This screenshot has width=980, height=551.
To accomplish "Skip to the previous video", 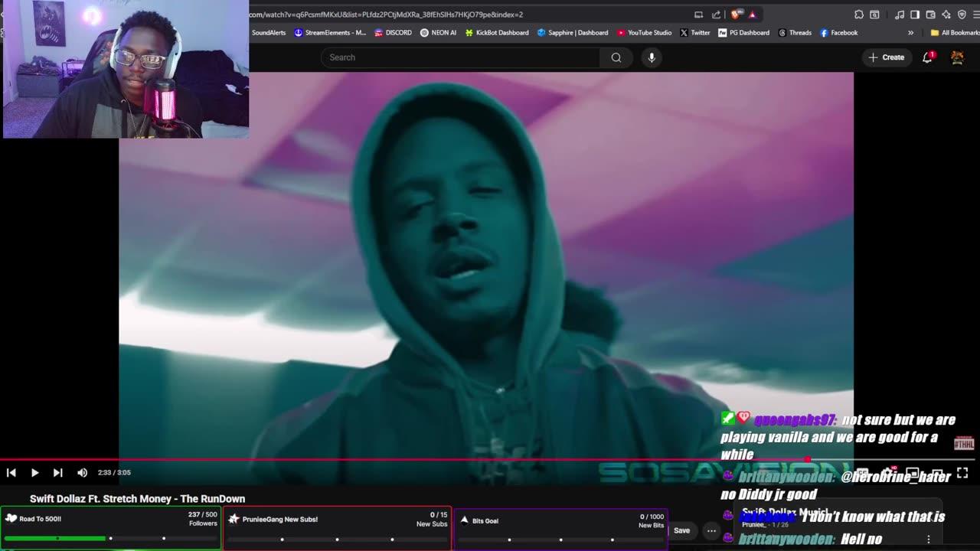I will [11, 473].
